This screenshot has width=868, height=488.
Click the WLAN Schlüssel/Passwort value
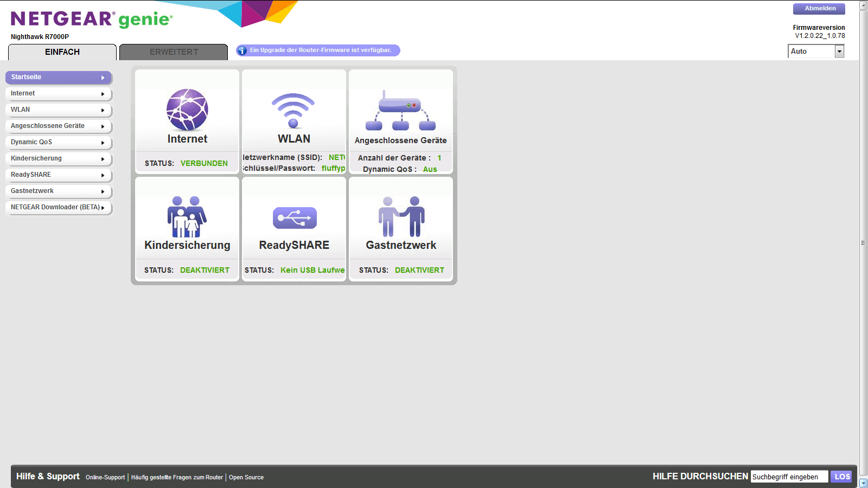pos(333,168)
